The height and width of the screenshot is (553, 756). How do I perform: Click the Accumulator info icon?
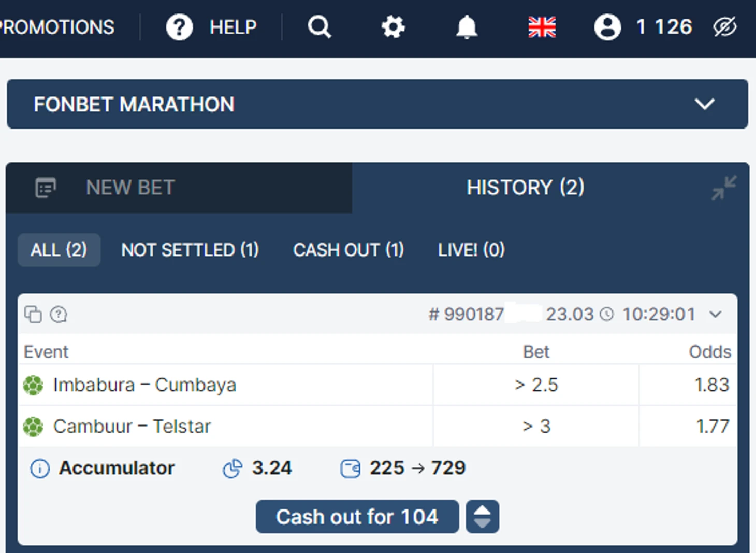(x=40, y=469)
